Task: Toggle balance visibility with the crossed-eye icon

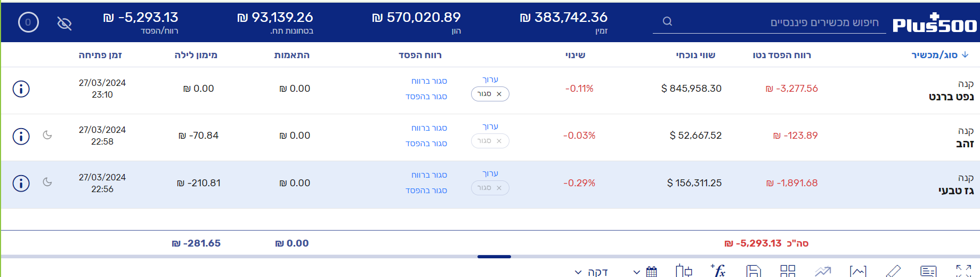Action: (x=64, y=23)
